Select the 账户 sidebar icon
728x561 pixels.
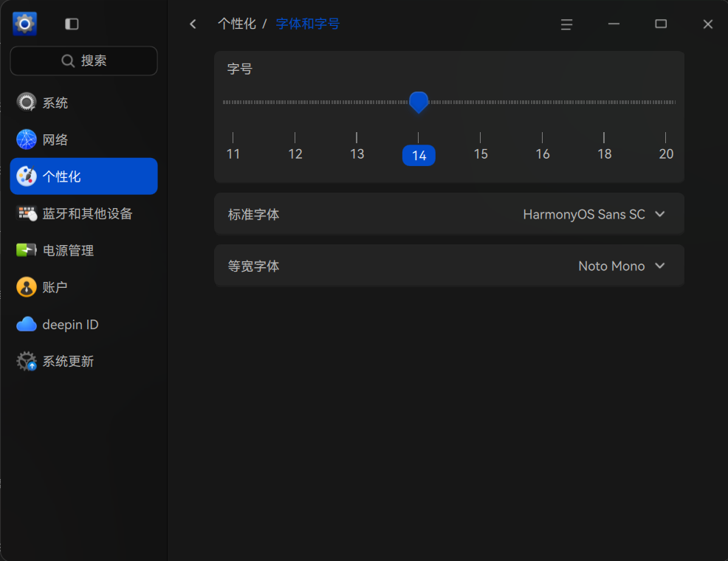tap(26, 287)
